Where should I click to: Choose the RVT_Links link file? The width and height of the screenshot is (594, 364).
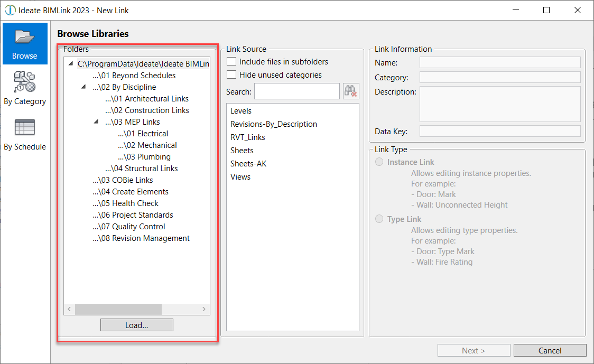248,137
